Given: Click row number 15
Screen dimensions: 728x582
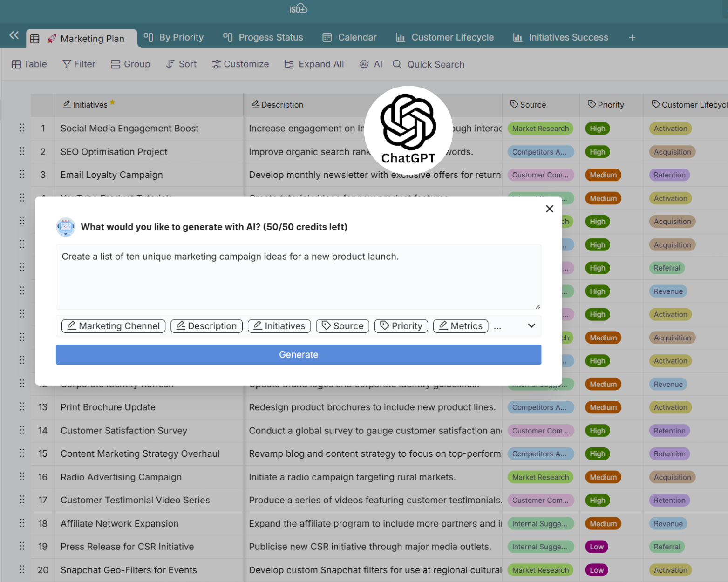Looking at the screenshot, I should tap(43, 454).
